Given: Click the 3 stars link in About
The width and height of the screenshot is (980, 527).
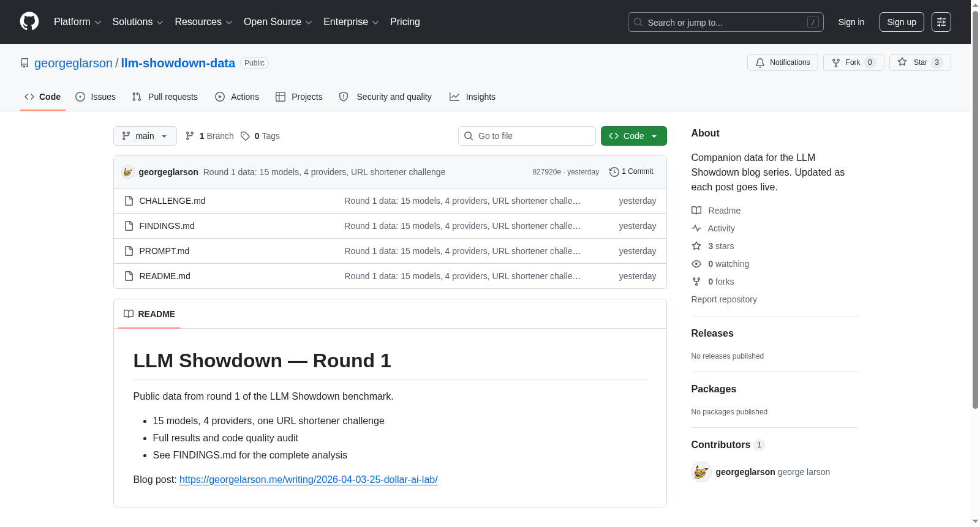Looking at the screenshot, I should [x=721, y=246].
